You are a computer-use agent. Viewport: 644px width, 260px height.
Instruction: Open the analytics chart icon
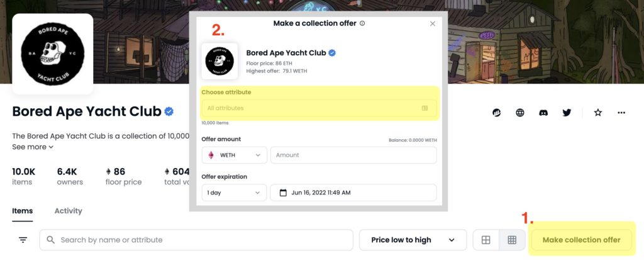click(x=497, y=113)
